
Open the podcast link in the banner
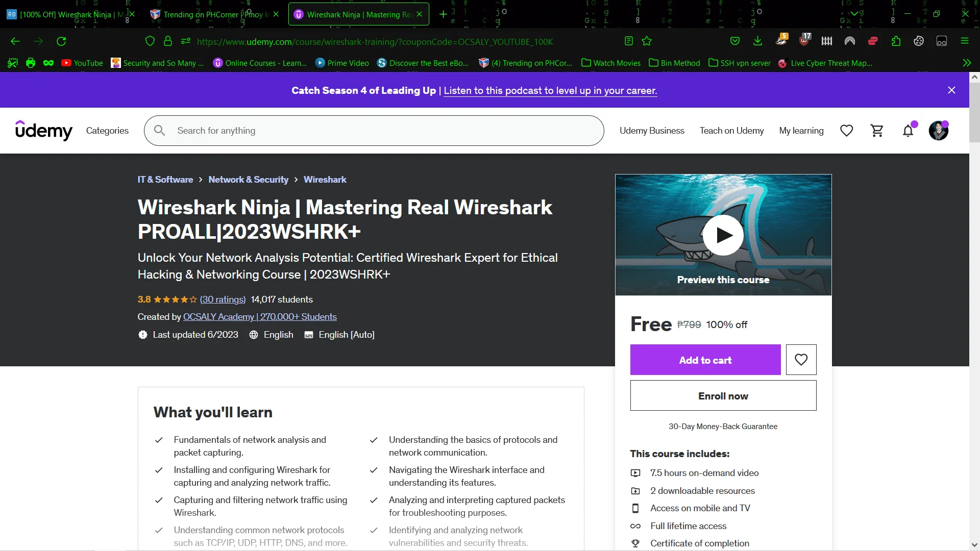[x=550, y=91]
